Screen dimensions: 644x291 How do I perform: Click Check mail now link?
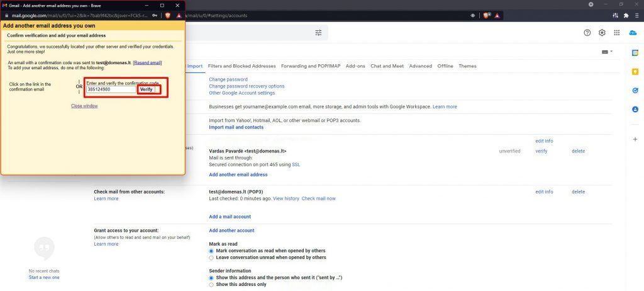click(318, 198)
